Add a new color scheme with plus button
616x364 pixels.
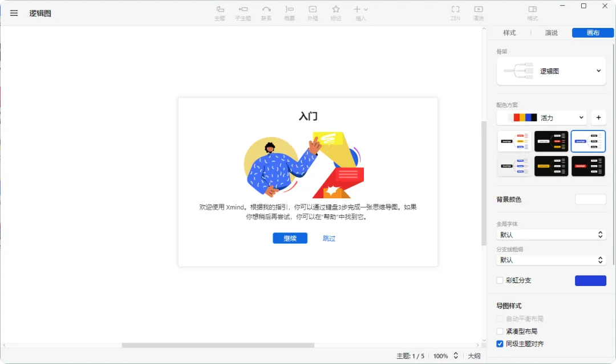(x=598, y=118)
